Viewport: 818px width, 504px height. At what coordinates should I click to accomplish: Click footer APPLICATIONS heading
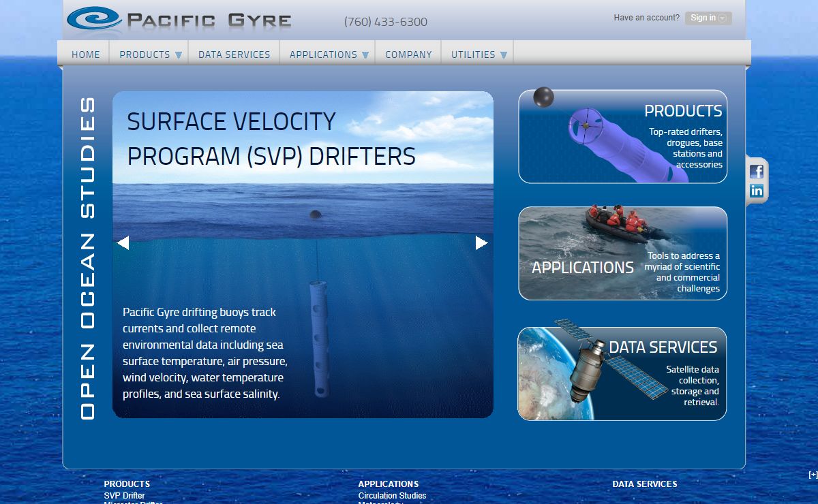389,484
